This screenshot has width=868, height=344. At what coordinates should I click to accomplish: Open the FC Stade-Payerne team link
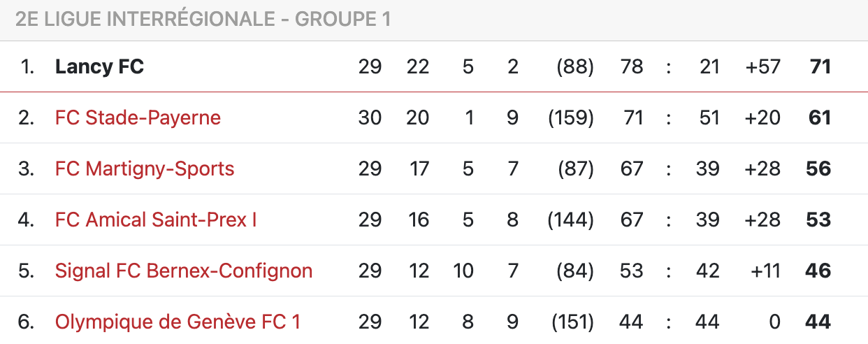tap(138, 117)
